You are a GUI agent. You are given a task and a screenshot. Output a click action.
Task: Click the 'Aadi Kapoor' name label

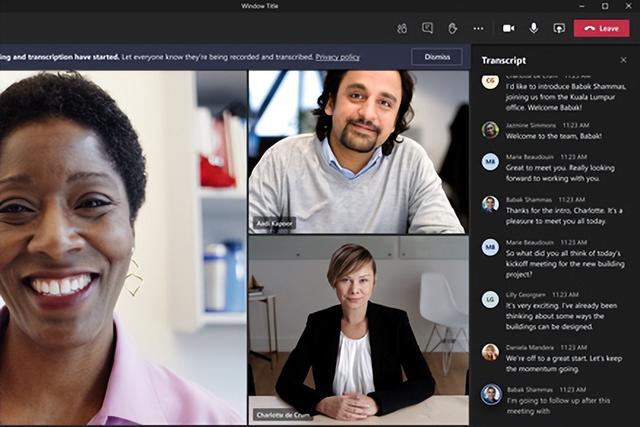pos(274,224)
